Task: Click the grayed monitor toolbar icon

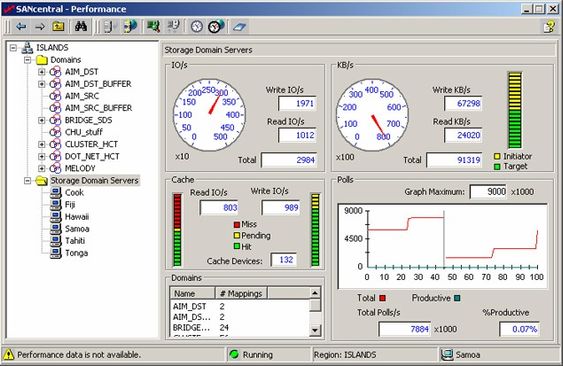Action: point(174,26)
